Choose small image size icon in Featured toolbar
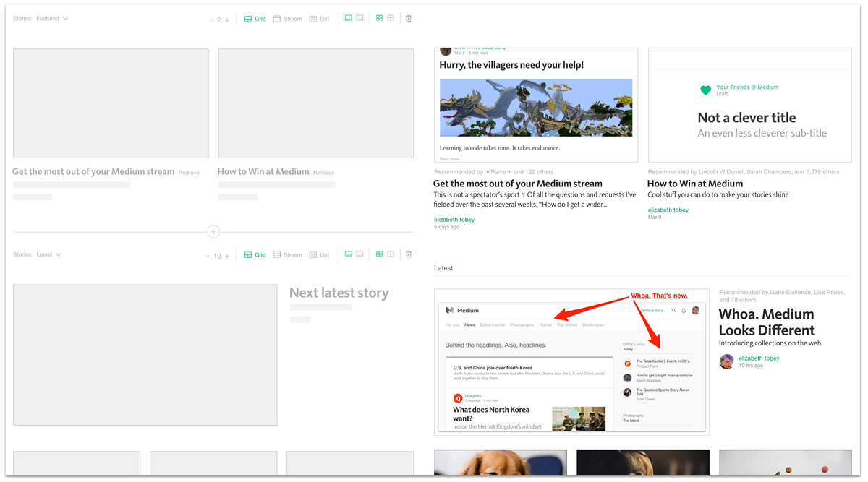Screen dimensions: 868x482 pos(359,18)
